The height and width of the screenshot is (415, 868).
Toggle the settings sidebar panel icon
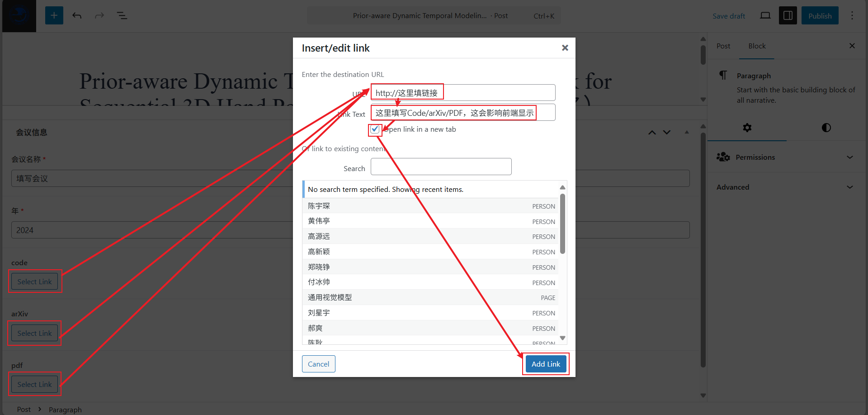coord(788,15)
